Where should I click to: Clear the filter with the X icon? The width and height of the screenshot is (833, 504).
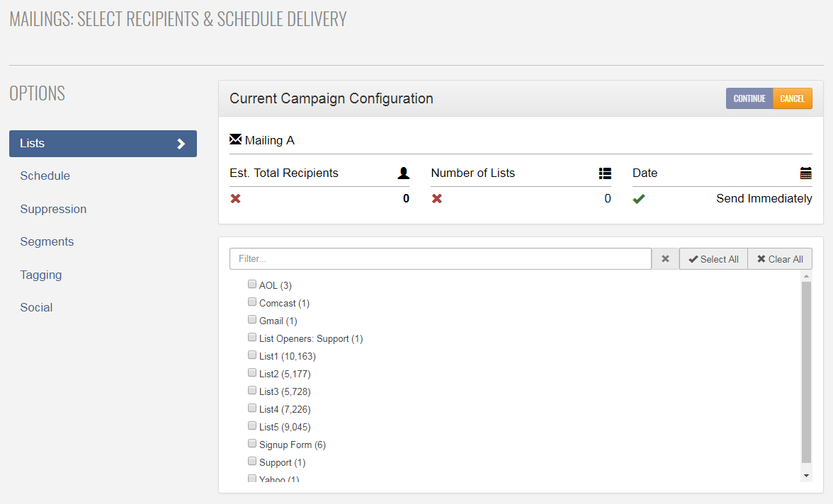(x=665, y=259)
